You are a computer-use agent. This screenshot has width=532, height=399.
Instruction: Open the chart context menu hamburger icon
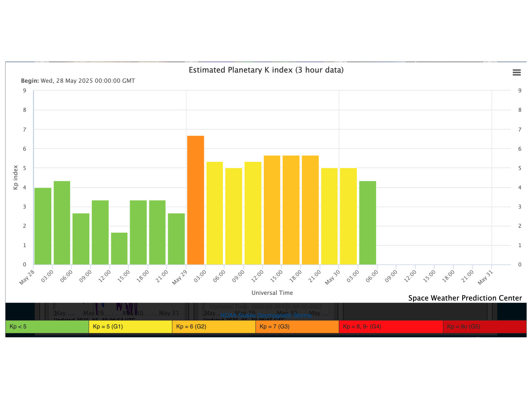click(516, 73)
